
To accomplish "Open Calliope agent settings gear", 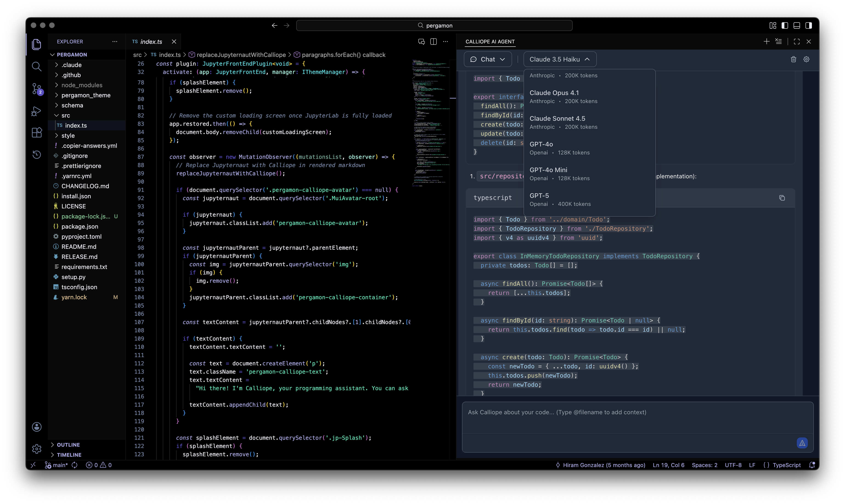I will point(806,59).
